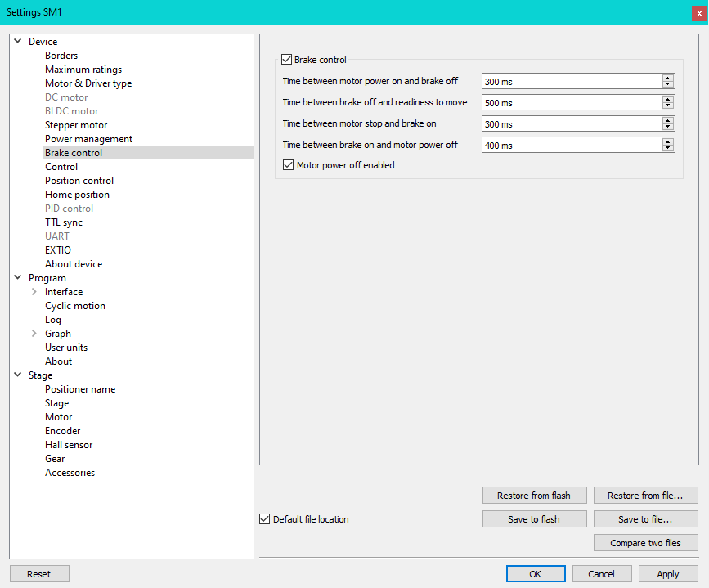Decrease the brake on power off time
This screenshot has width=709, height=588.
point(667,148)
